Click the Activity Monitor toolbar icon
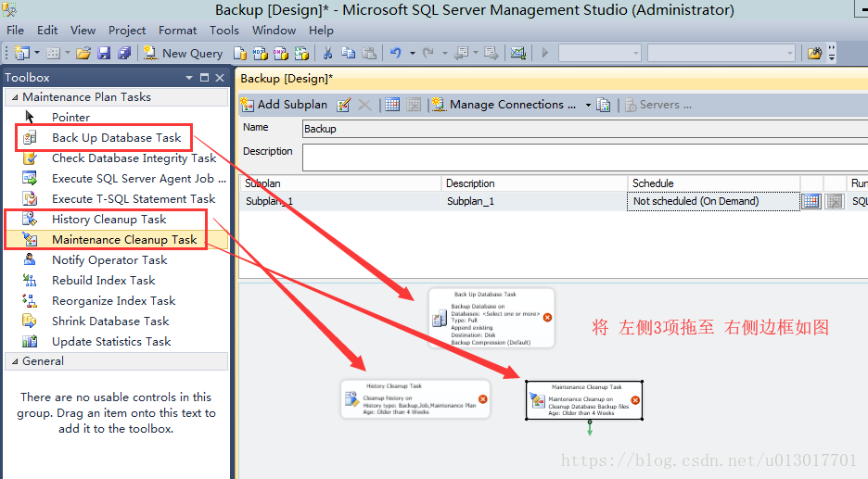The width and height of the screenshot is (868, 479). click(518, 53)
